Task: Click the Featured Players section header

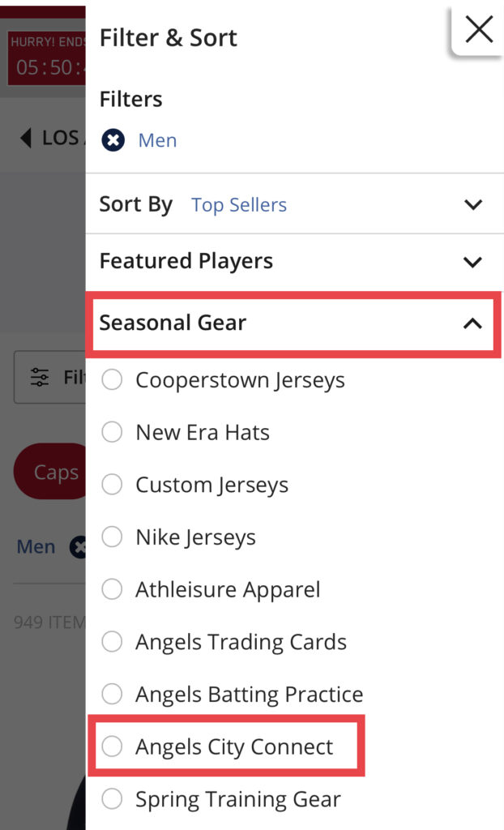Action: 186,261
